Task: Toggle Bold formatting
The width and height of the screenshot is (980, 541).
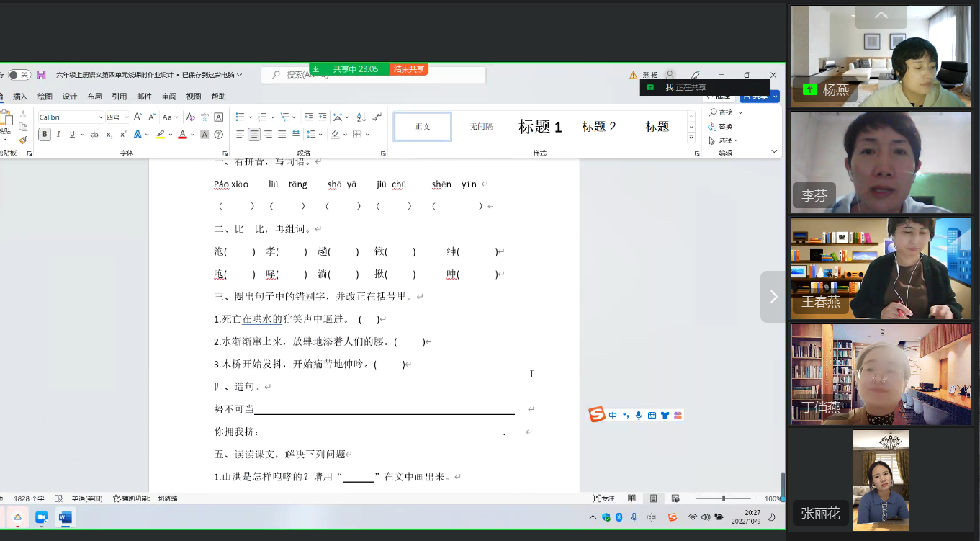Action: click(x=45, y=135)
